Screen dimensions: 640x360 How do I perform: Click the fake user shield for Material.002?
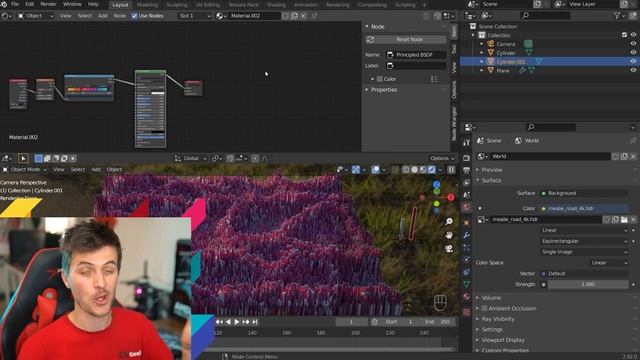pos(286,16)
